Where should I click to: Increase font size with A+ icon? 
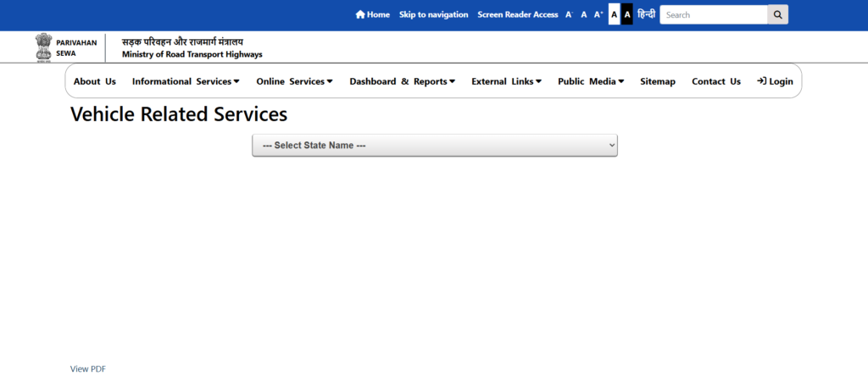tap(598, 14)
